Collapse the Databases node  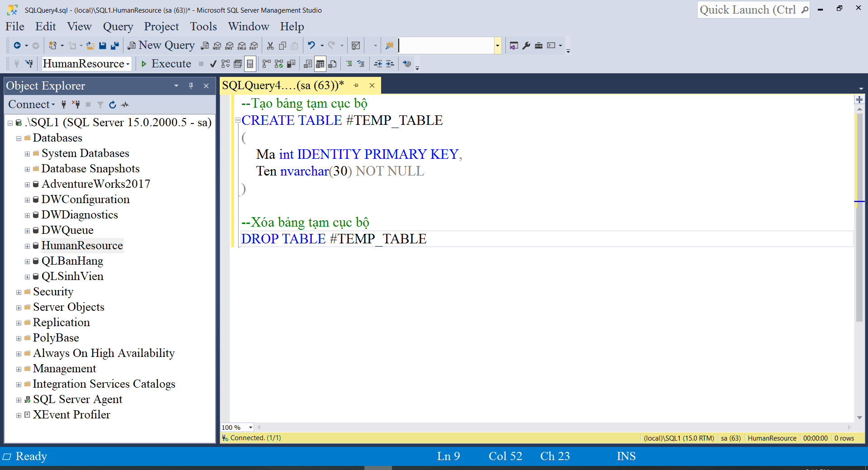(19, 138)
